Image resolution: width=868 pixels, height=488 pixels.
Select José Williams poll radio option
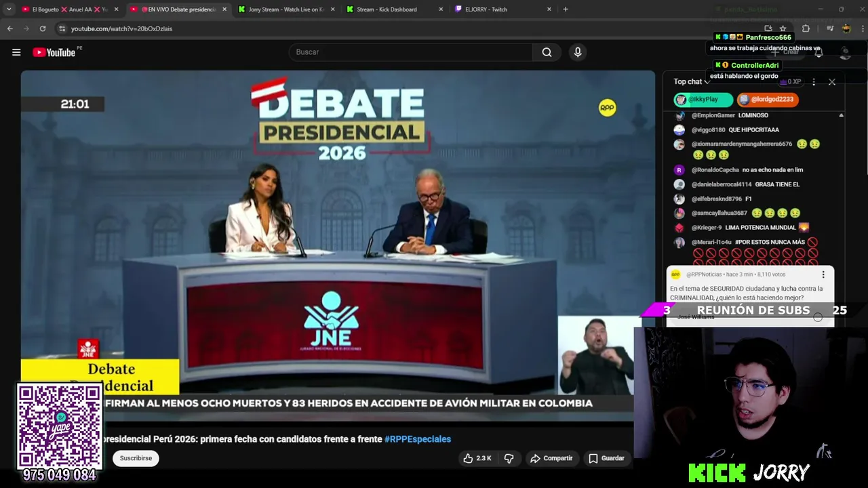coord(818,317)
